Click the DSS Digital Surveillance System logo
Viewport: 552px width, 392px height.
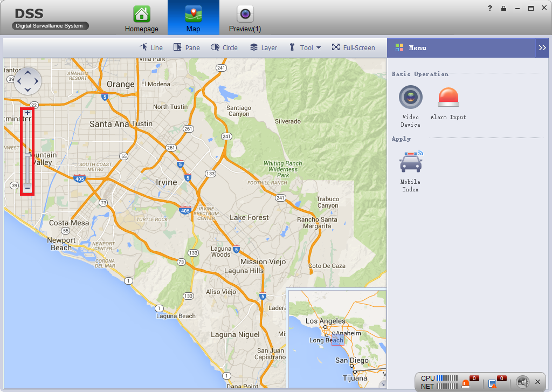(50, 18)
